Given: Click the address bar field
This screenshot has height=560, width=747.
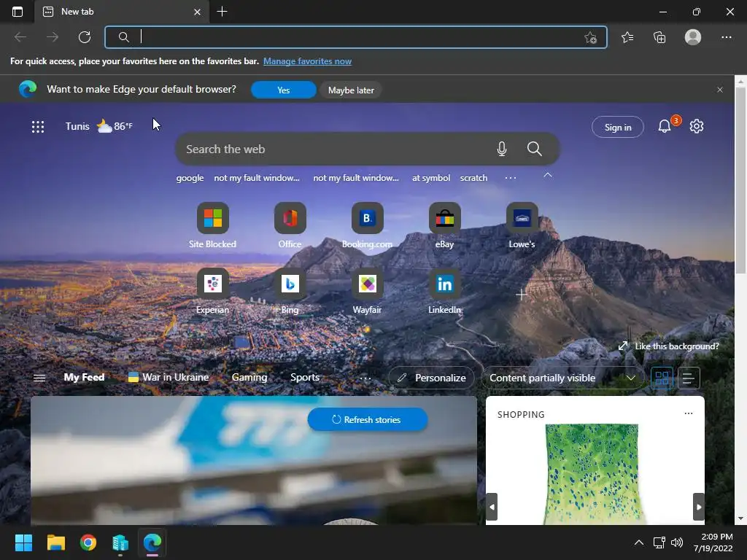Looking at the screenshot, I should pos(355,37).
